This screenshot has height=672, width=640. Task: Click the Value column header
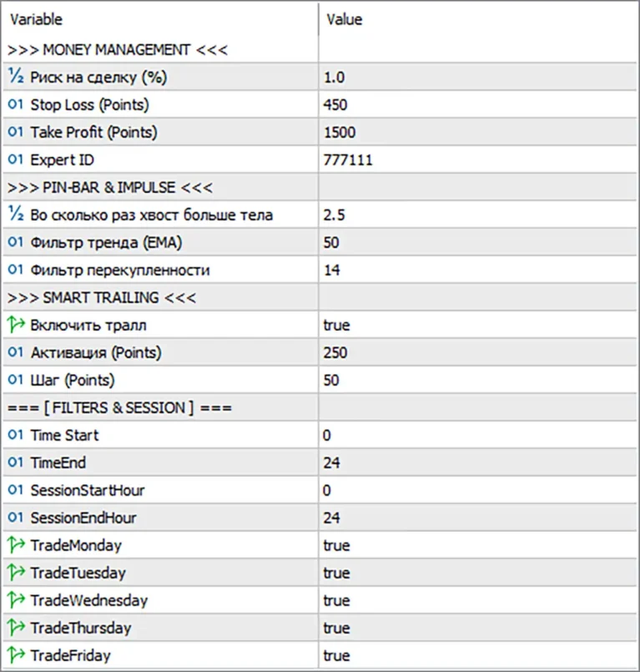pos(477,19)
